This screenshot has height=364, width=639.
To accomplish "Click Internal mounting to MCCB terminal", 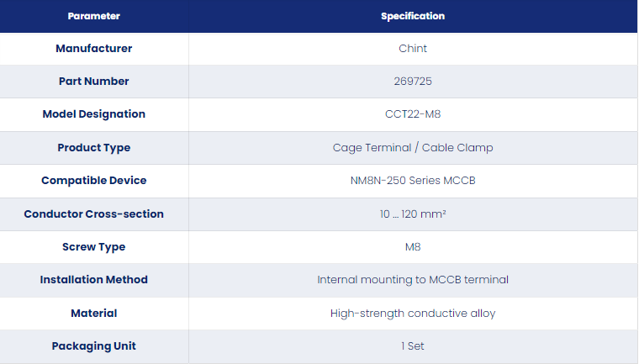I will [x=413, y=280].
